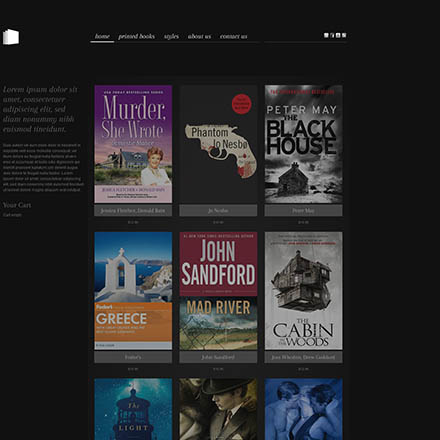This screenshot has height=440, width=440.
Task: Click price under Peter May book
Action: (303, 222)
